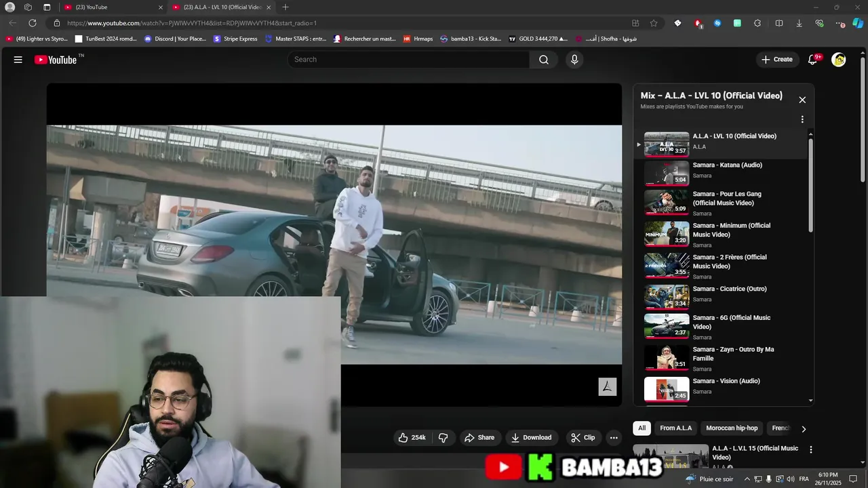Filter by Moroccan hip-hop chip

click(x=732, y=428)
